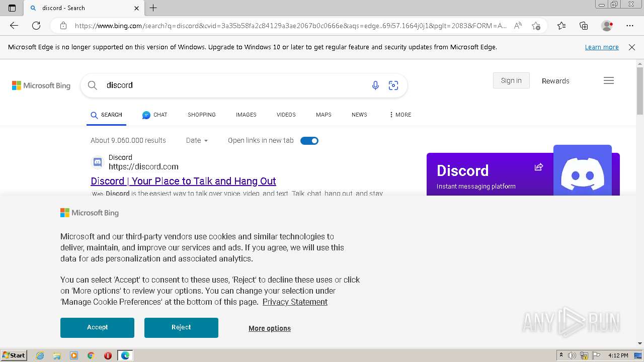This screenshot has height=362, width=644.
Task: Expand the MORE search categories menu
Action: 400,115
